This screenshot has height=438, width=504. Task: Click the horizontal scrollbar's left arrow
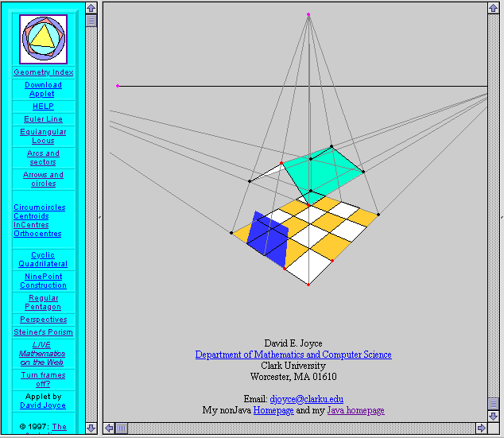pos(110,428)
